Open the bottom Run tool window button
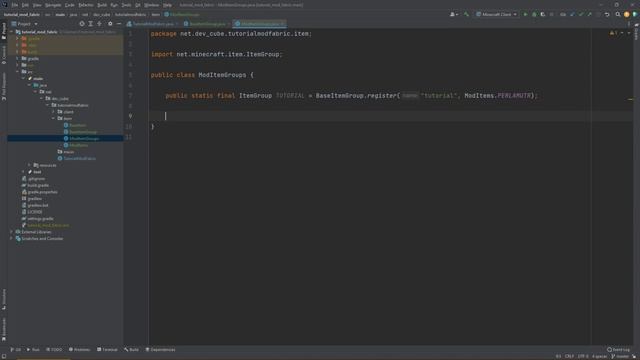640x360 pixels. tap(33, 350)
